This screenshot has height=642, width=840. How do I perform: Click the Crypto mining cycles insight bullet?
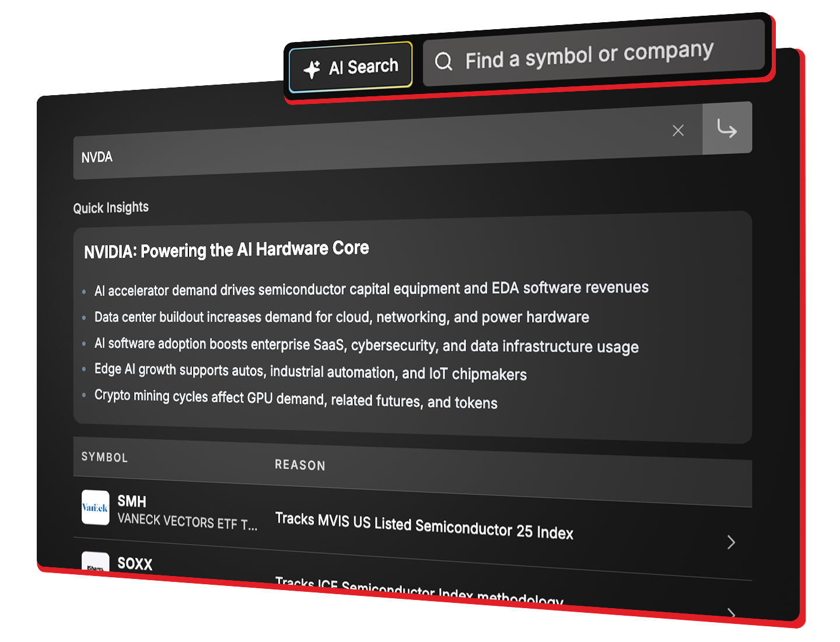pyautogui.click(x=296, y=399)
